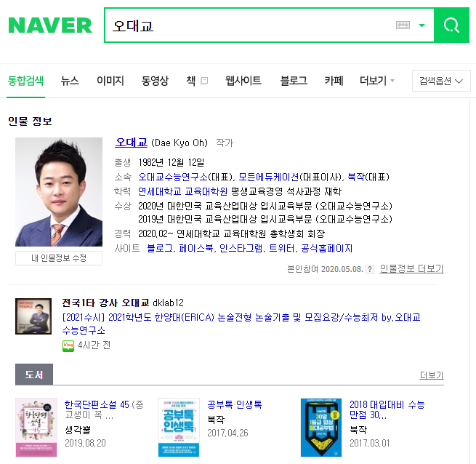The width and height of the screenshot is (476, 464).
Task: Click the 오대교 profile photo
Action: (x=59, y=192)
